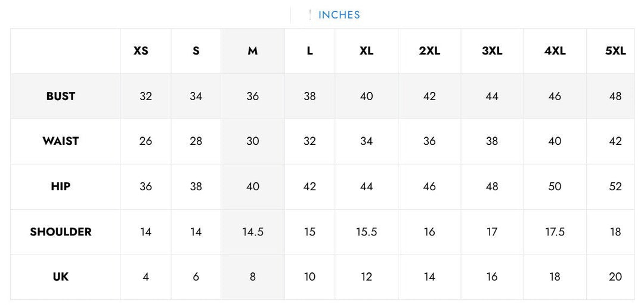This screenshot has width=644, height=307.
Task: Click the SHOULDER row label
Action: pos(61,232)
